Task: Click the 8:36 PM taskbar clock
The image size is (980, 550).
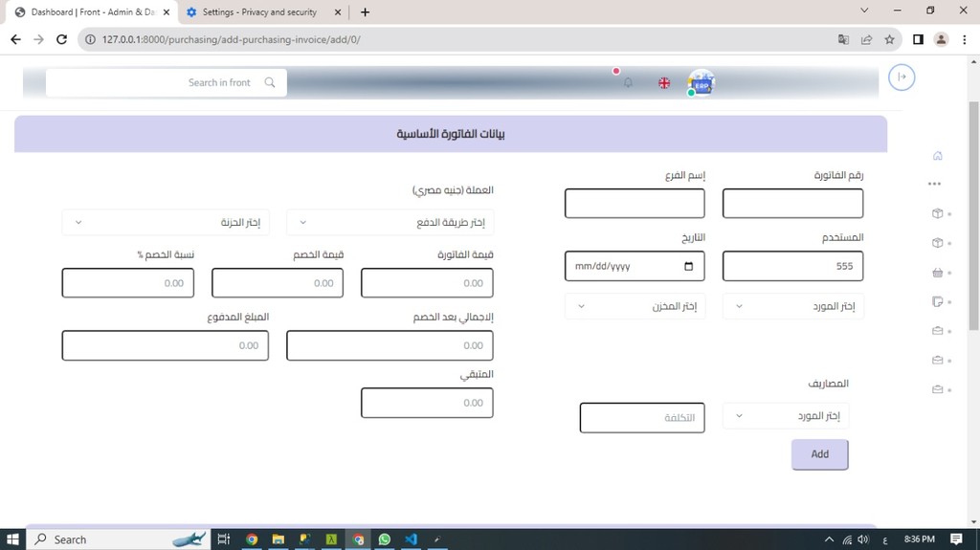Action: pyautogui.click(x=920, y=539)
